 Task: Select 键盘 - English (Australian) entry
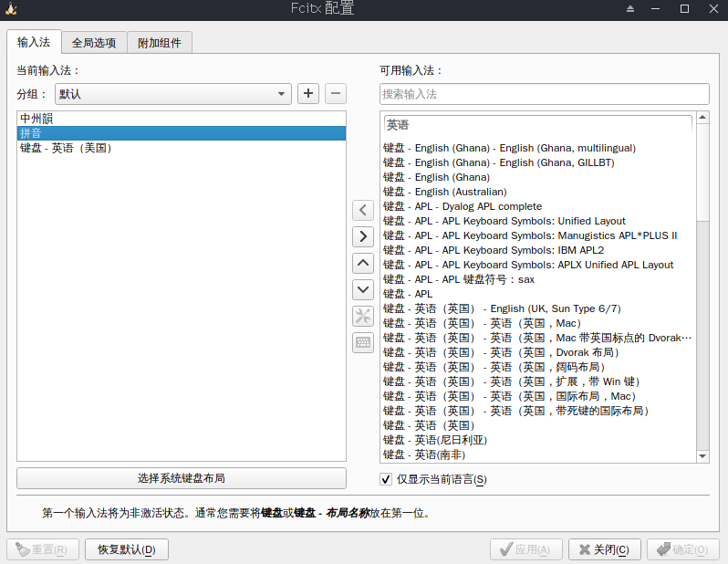(x=538, y=192)
